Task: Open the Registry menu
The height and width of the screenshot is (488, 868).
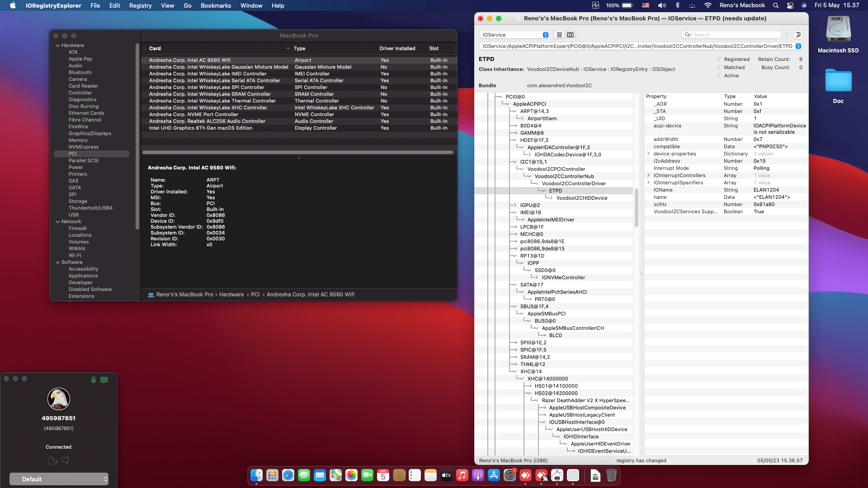Action: (140, 5)
